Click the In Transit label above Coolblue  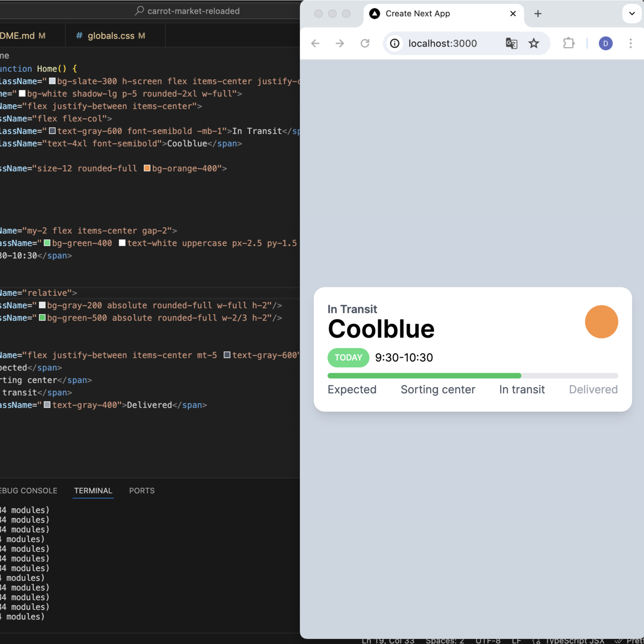[x=352, y=309]
